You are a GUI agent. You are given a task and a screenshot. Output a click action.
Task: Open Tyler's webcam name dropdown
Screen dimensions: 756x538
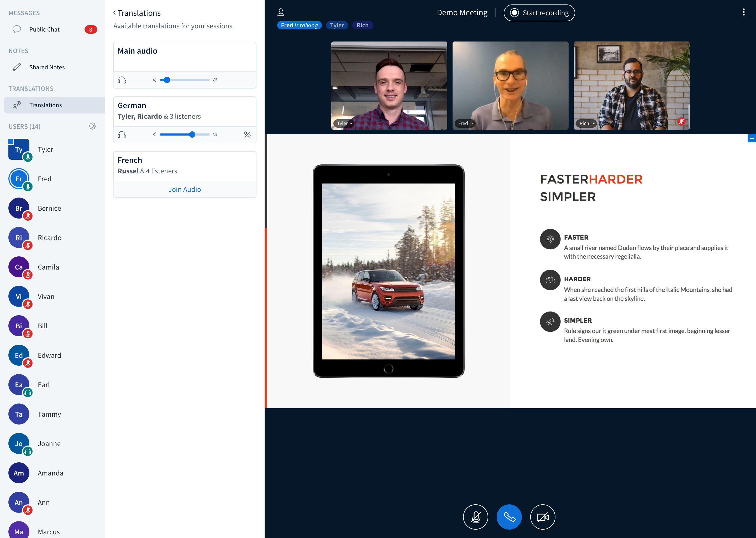click(x=345, y=123)
